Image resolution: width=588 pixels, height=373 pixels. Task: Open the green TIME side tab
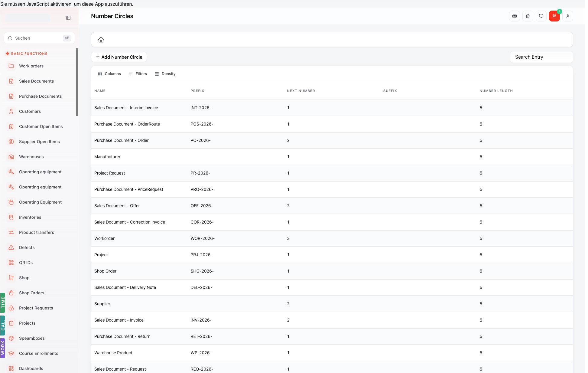coord(3,303)
